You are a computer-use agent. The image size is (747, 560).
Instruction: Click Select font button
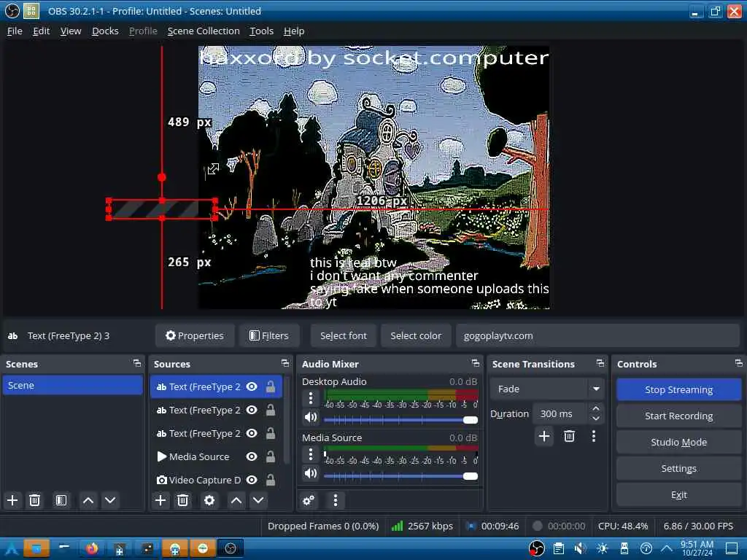[x=344, y=335]
